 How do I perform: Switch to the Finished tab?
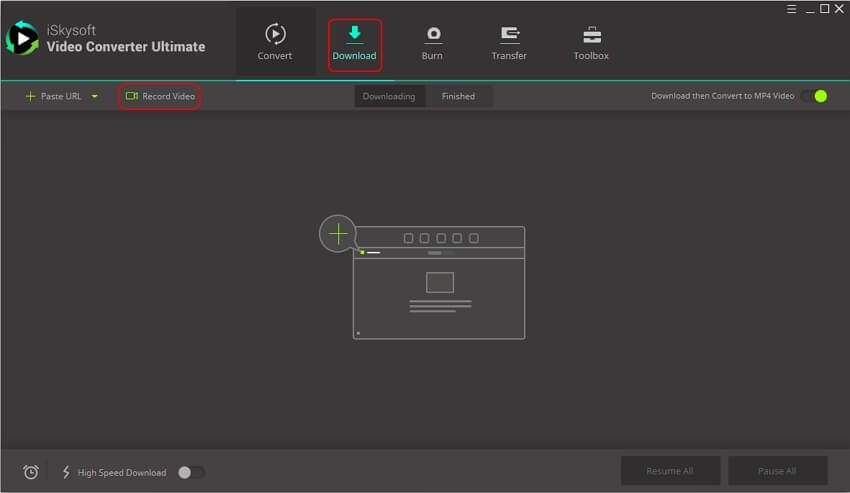458,96
